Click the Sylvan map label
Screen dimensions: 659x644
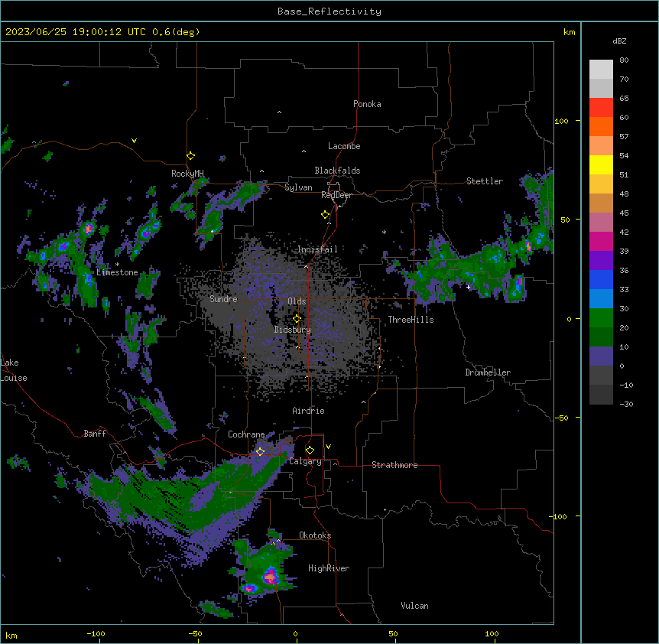pyautogui.click(x=298, y=187)
